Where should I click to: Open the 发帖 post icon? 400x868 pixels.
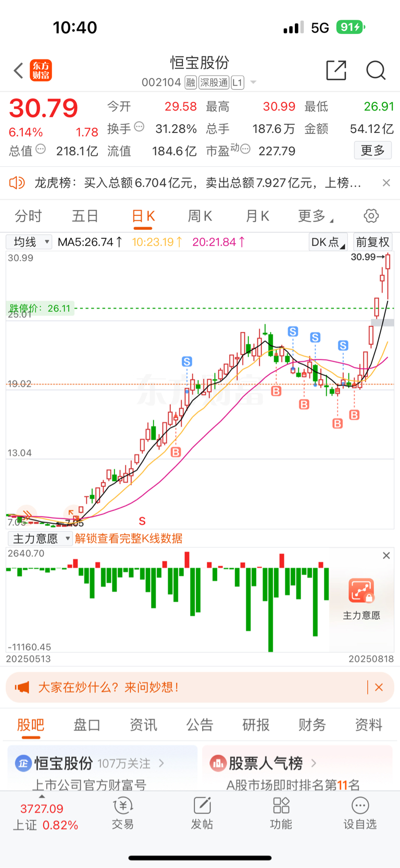202,814
